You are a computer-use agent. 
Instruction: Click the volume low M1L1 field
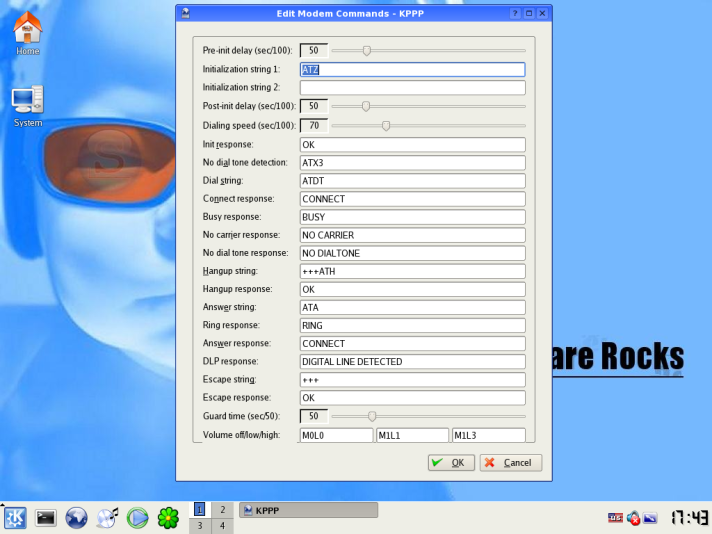(x=412, y=435)
